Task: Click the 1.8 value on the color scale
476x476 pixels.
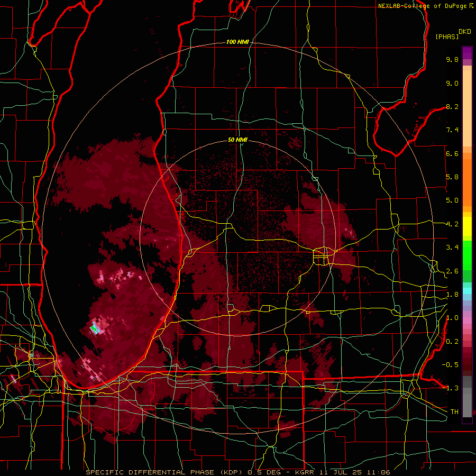Action: 452,295
